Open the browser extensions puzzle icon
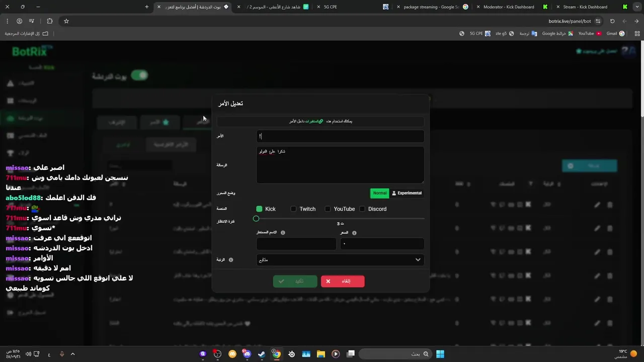644x362 pixels. pos(49,21)
